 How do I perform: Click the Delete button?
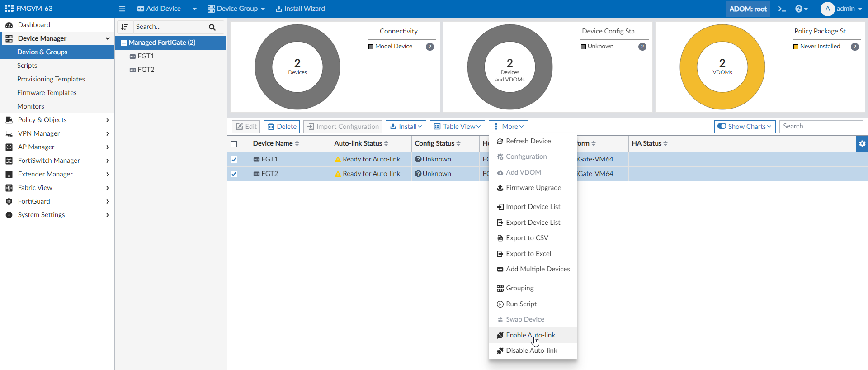[x=282, y=127]
